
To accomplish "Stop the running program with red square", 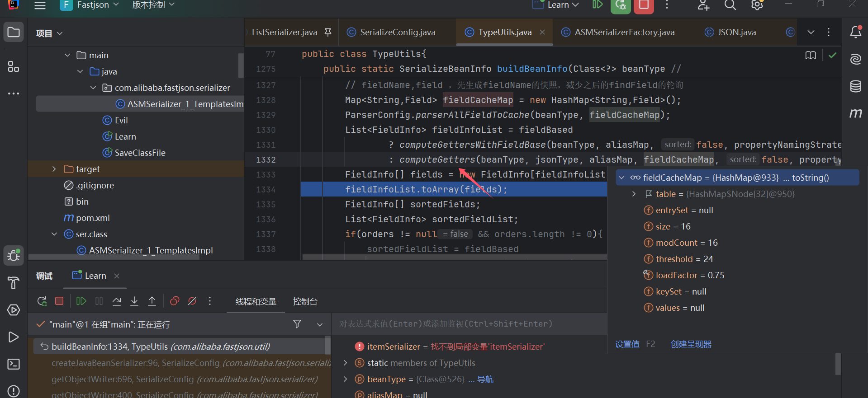I will tap(644, 5).
